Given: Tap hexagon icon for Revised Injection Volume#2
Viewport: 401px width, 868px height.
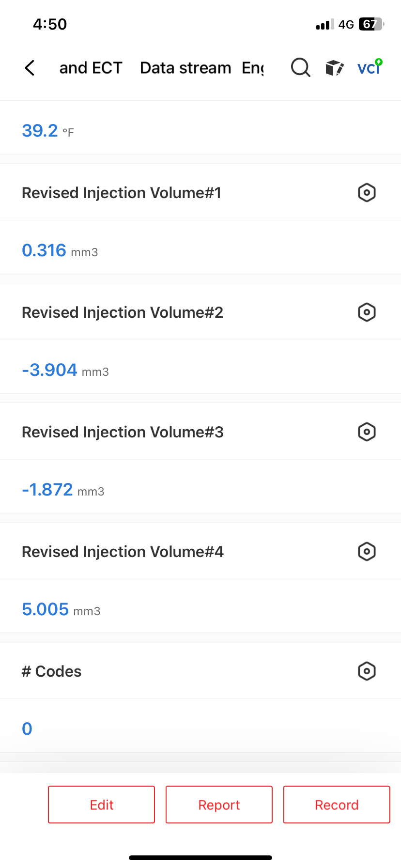Looking at the screenshot, I should (x=367, y=312).
